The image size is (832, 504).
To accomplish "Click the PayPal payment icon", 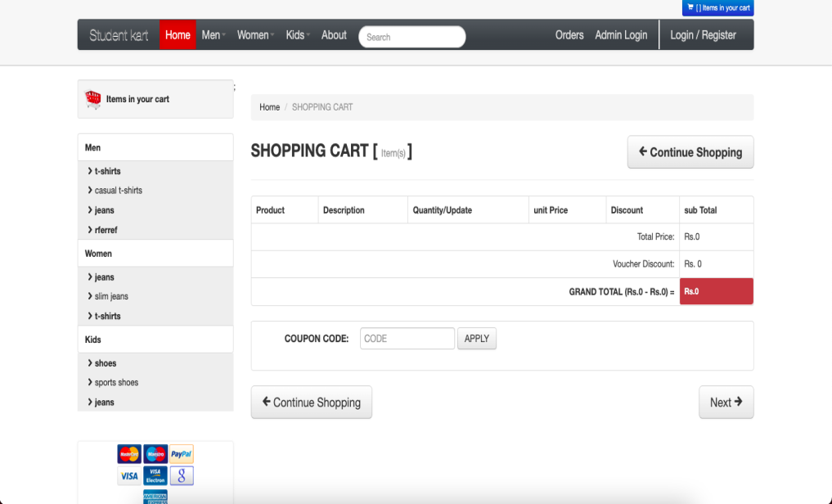I will pyautogui.click(x=181, y=454).
